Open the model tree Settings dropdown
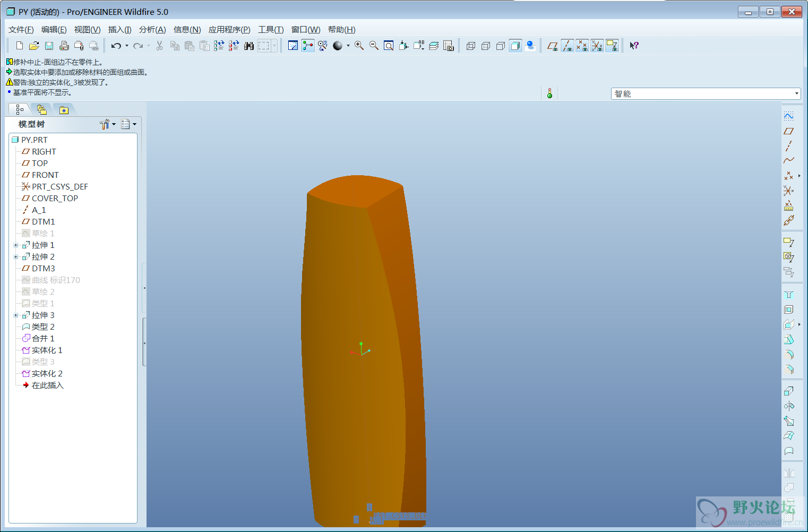808x532 pixels. 108,124
